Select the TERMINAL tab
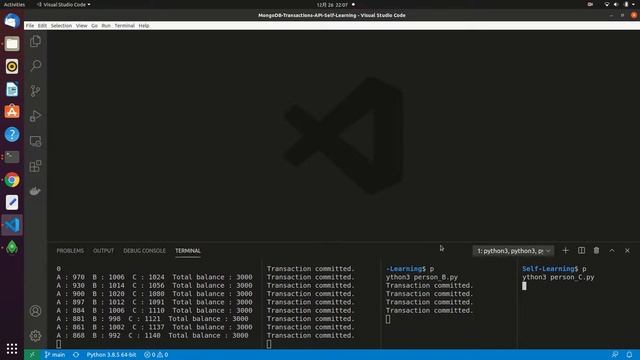The width and height of the screenshot is (640, 360). point(188,251)
